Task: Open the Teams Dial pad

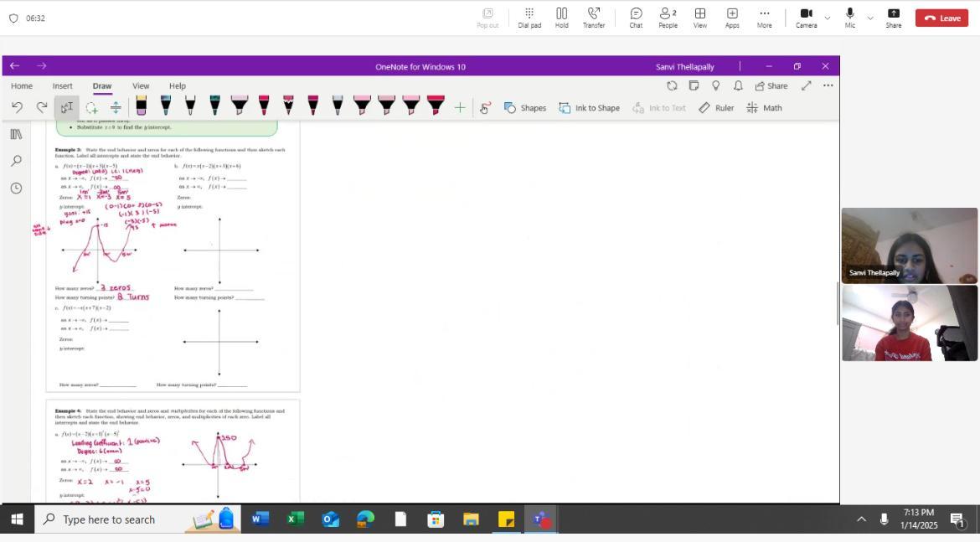Action: click(x=529, y=18)
